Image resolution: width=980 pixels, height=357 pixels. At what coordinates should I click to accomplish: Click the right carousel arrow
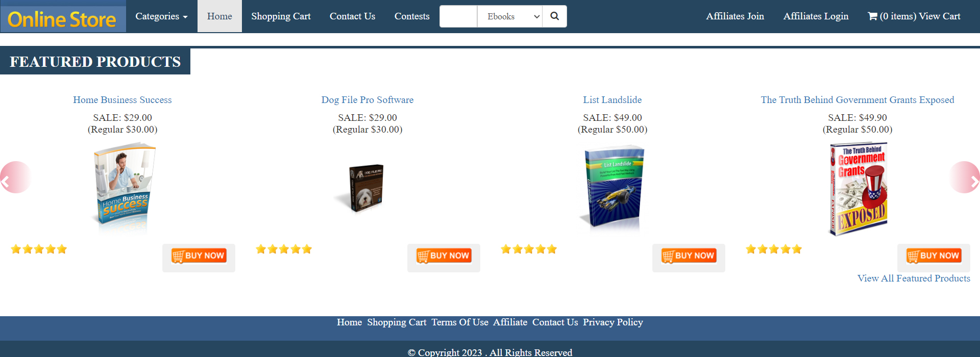[x=965, y=177]
